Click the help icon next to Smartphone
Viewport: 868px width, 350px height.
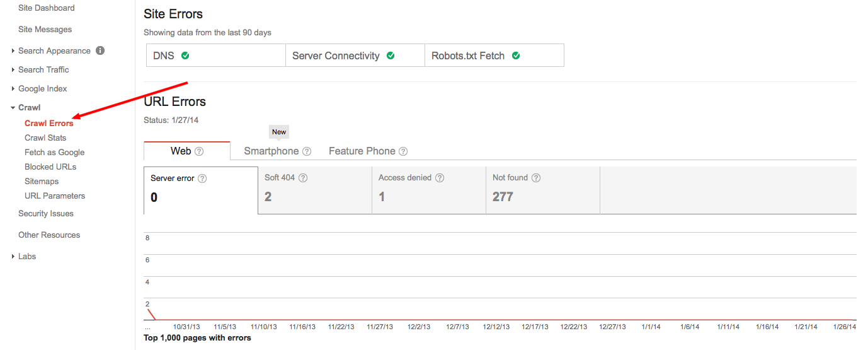(x=307, y=151)
